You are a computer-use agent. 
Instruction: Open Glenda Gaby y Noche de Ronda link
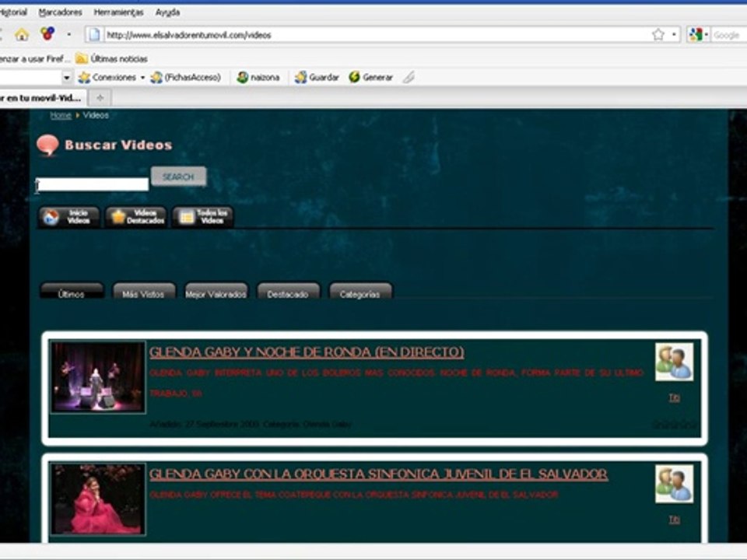tap(307, 352)
